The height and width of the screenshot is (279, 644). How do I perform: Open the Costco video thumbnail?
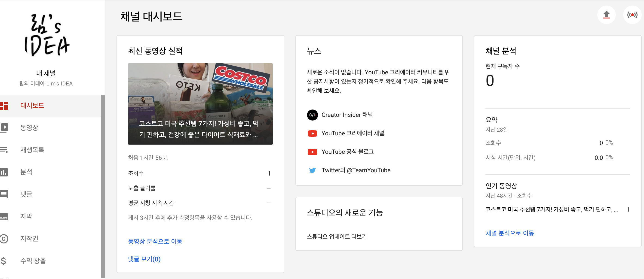(x=200, y=104)
